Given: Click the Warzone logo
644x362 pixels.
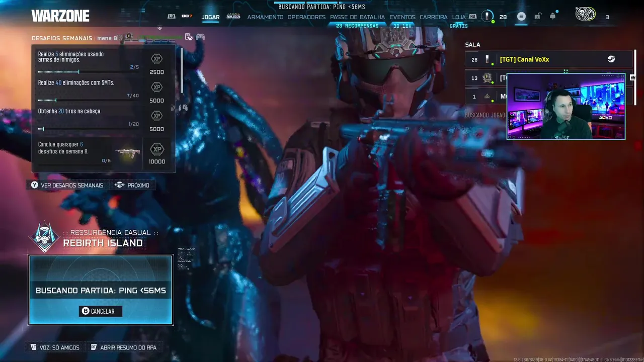Looking at the screenshot, I should 60,16.
